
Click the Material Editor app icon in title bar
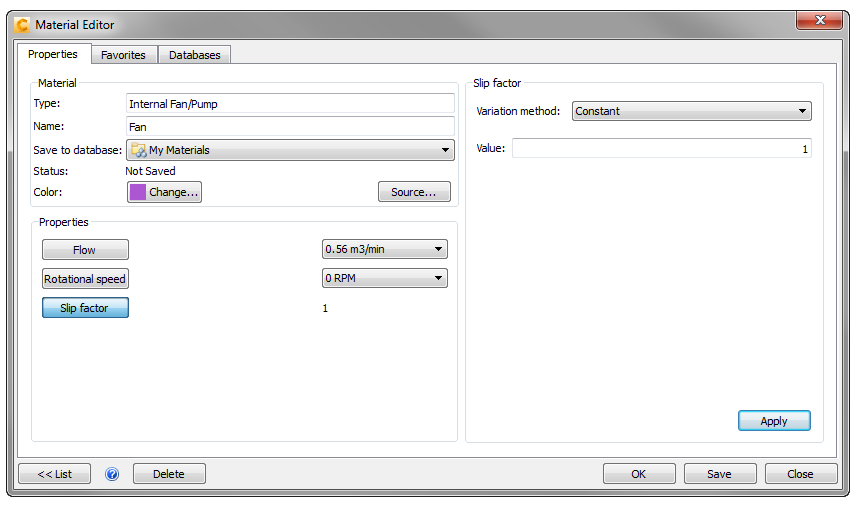pyautogui.click(x=22, y=25)
